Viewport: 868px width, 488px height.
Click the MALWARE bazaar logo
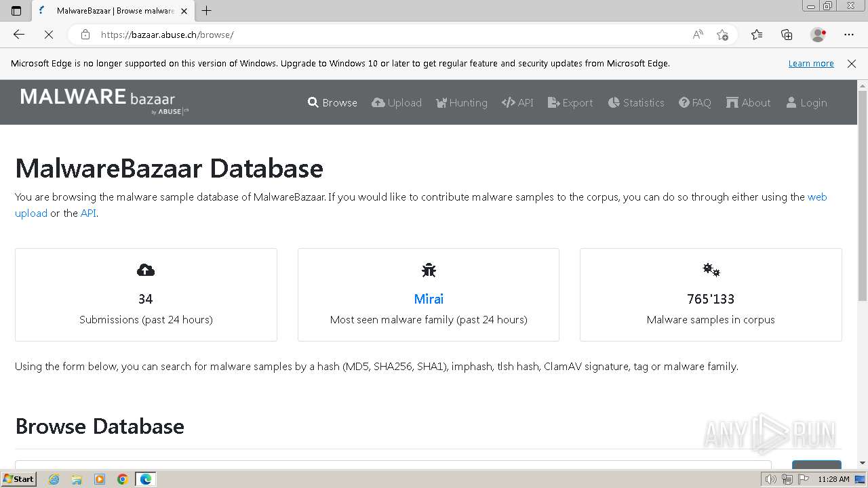[104, 100]
